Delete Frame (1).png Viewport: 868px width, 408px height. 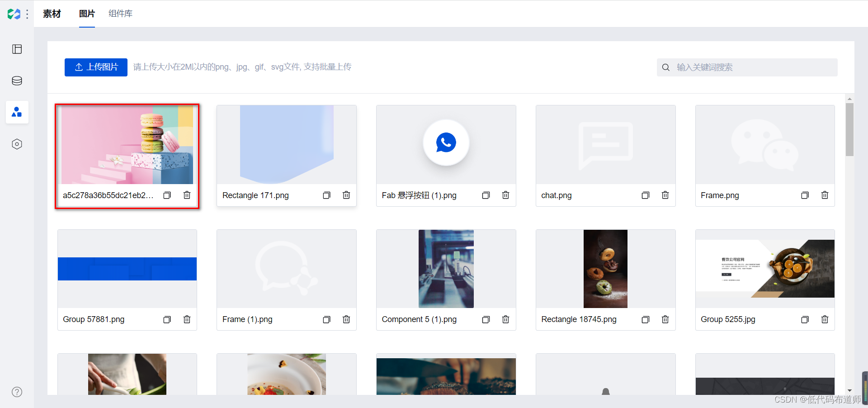(x=346, y=319)
